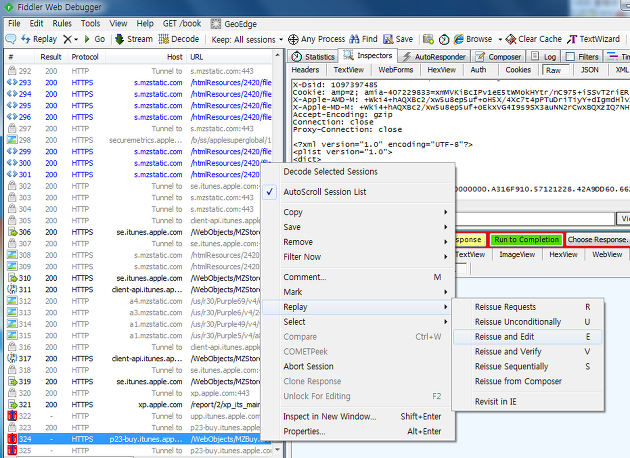Switch to the AutoResponder tab
This screenshot has width=630, height=458.
pyautogui.click(x=434, y=57)
